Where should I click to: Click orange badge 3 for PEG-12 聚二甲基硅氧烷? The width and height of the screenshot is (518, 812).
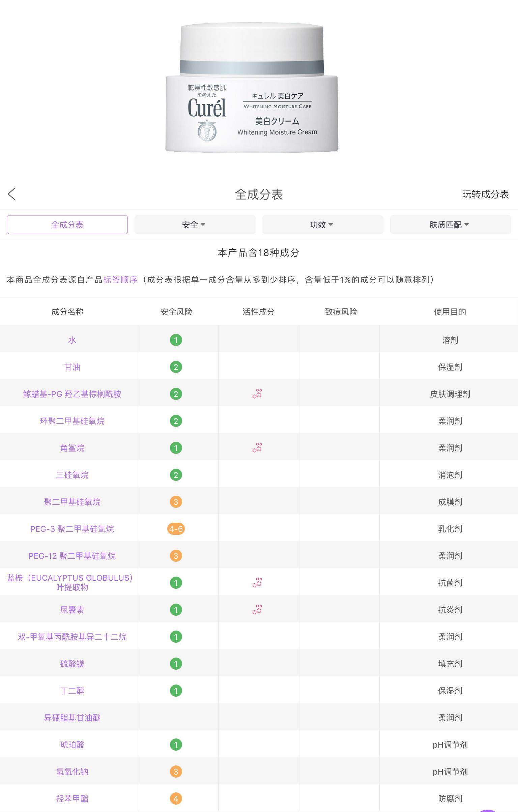pos(176,556)
